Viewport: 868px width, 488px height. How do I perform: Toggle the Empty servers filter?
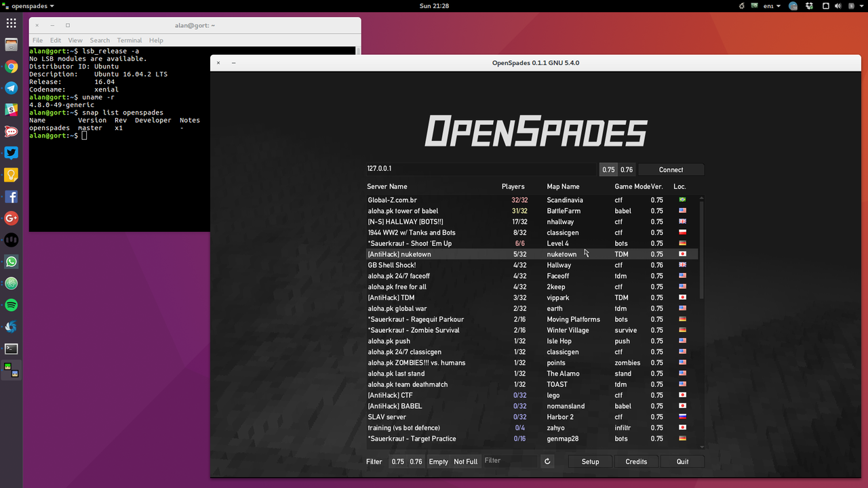click(x=439, y=462)
